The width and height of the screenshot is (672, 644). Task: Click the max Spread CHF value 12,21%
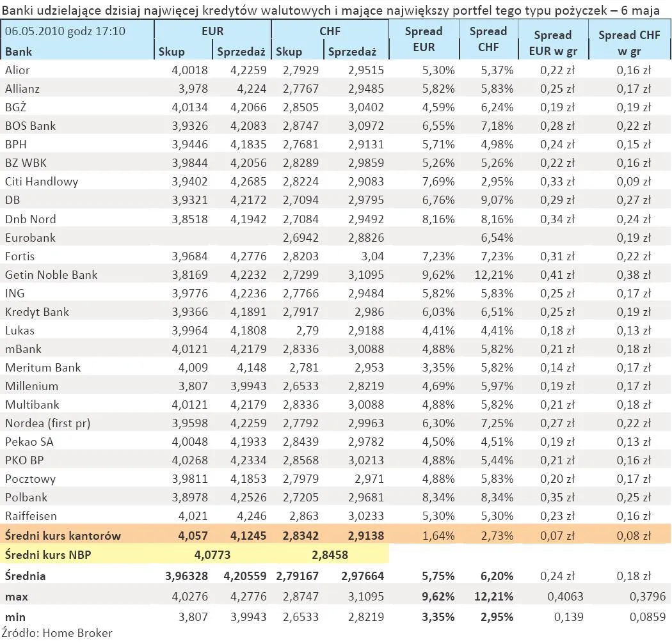coord(495,597)
